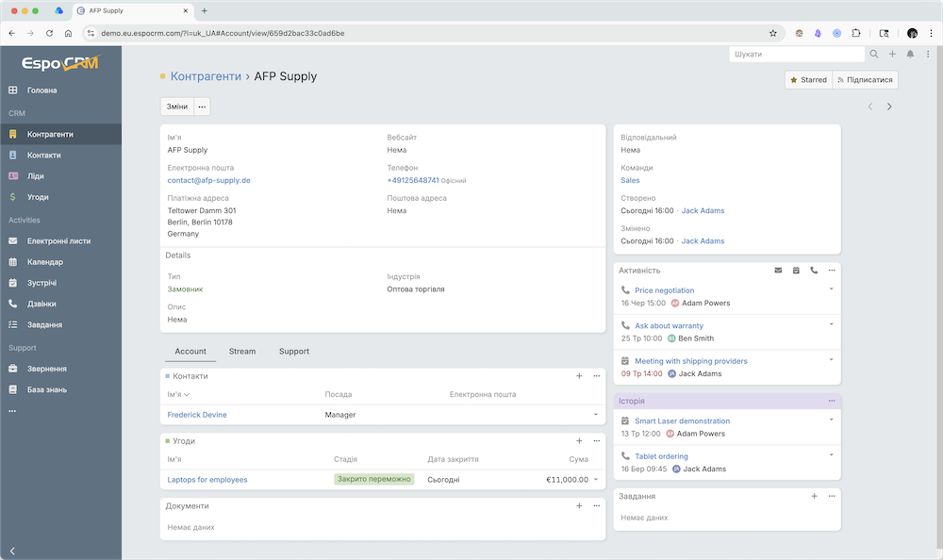Screen dimensions: 943x560
Task: Expand Smart Laser demonstration row menu
Action: pos(831,420)
